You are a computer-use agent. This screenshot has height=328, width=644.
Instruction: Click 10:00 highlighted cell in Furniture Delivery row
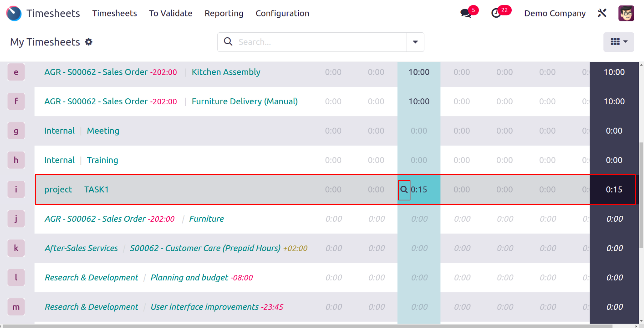coord(419,101)
